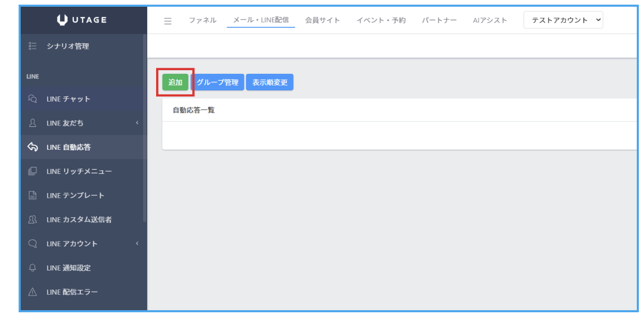644x320 pixels.
Task: Click the hamburger menu icon
Action: (x=167, y=21)
